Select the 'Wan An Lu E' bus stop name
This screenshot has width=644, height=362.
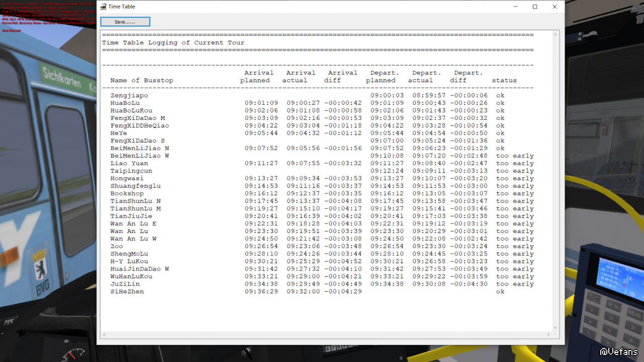(134, 223)
